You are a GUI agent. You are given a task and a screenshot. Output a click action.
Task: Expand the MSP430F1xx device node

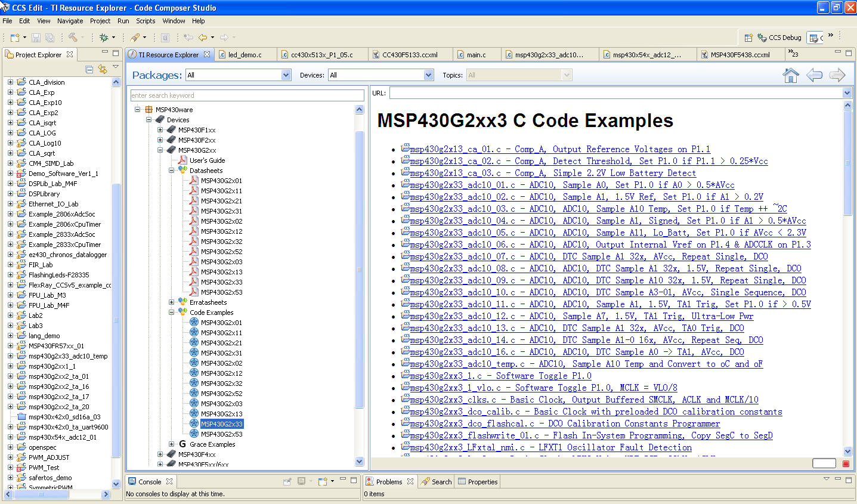[x=160, y=130]
